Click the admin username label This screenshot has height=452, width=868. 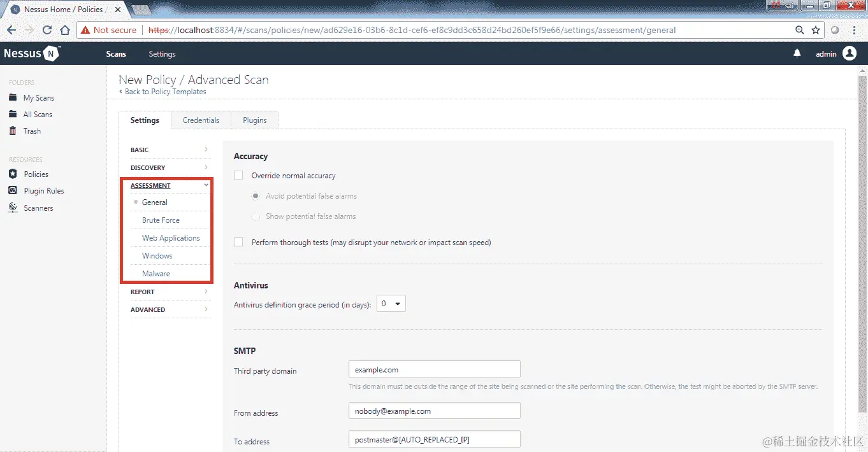(826, 54)
